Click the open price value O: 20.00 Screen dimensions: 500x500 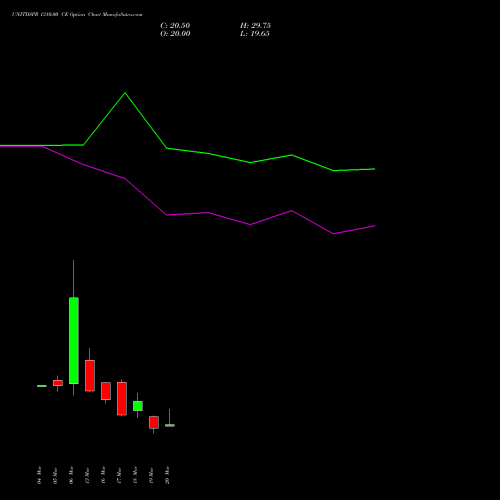[175, 34]
